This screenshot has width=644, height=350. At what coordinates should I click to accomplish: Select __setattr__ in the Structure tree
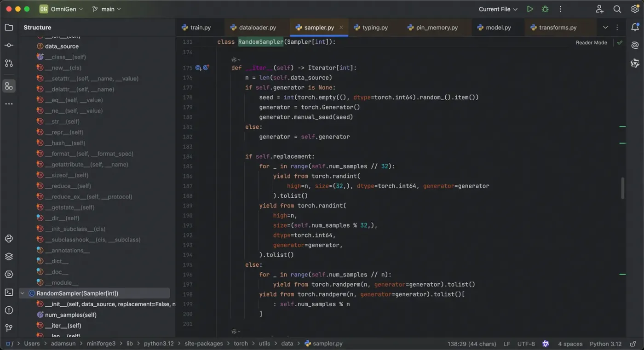pos(92,79)
